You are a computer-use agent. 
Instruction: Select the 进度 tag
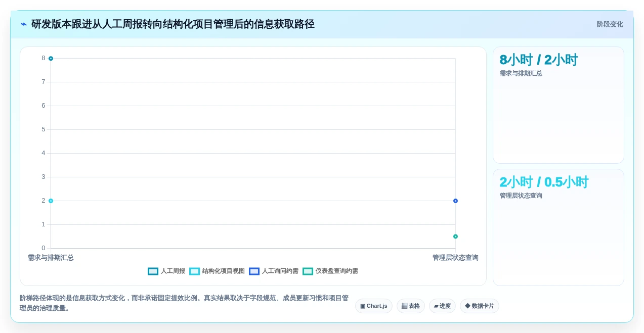(442, 306)
